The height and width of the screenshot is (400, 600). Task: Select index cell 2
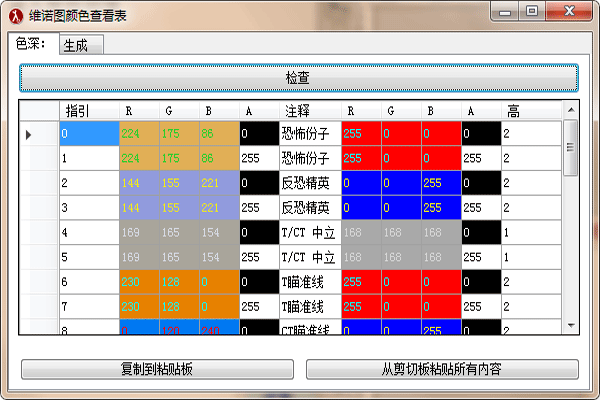click(x=89, y=183)
